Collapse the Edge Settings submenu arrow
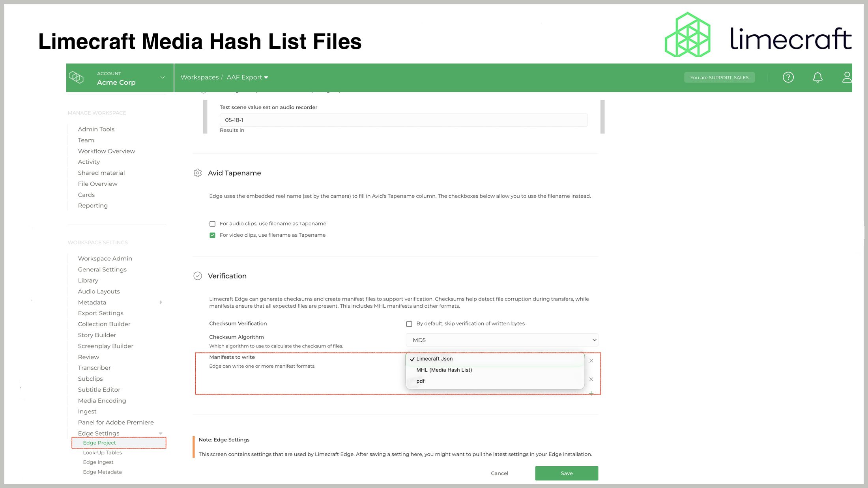Screen dimensions: 868x488 coord(161,433)
